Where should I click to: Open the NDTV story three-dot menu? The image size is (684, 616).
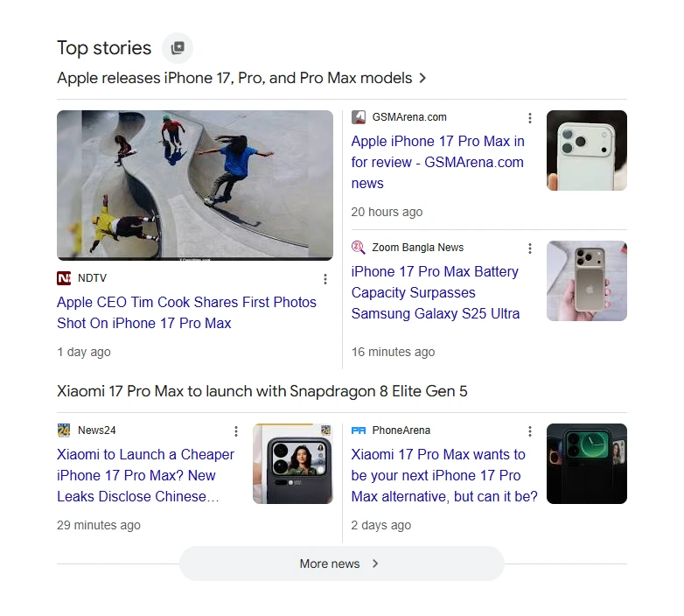[325, 279]
